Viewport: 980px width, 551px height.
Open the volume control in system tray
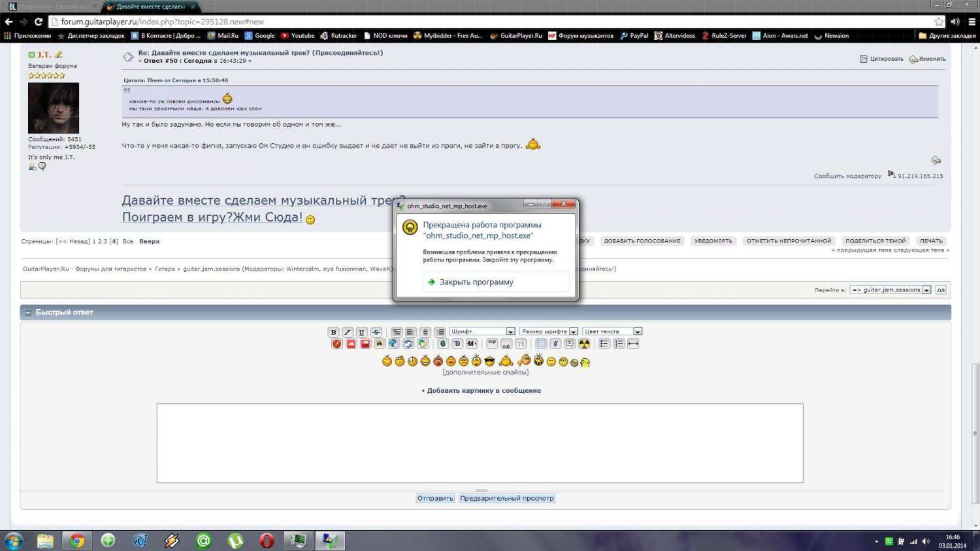(x=926, y=541)
